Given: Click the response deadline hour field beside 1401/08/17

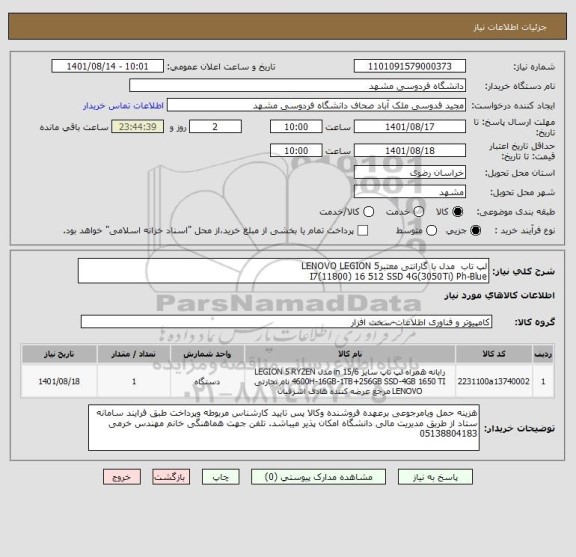Looking at the screenshot, I should pyautogui.click(x=296, y=127).
